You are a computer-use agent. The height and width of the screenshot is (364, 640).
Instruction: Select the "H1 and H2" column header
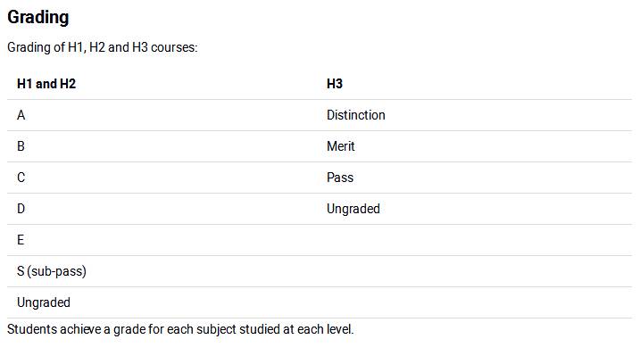point(46,84)
